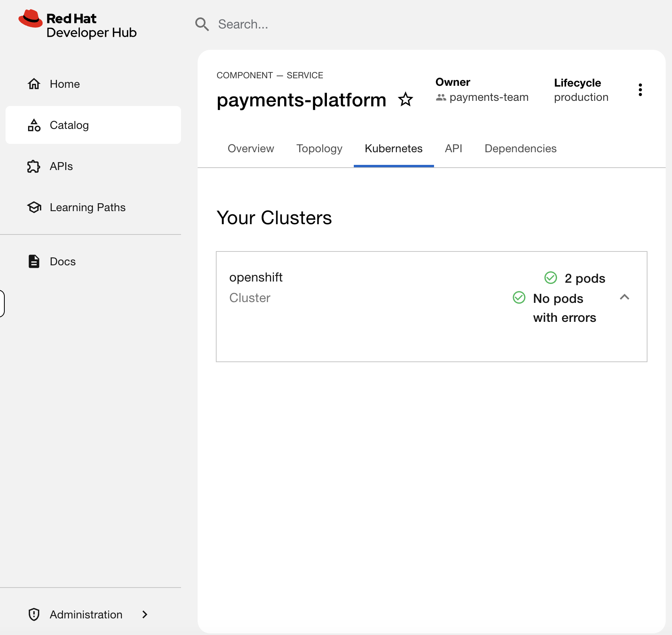The width and height of the screenshot is (672, 635).
Task: Select the Kubernetes tab
Action: pos(394,149)
